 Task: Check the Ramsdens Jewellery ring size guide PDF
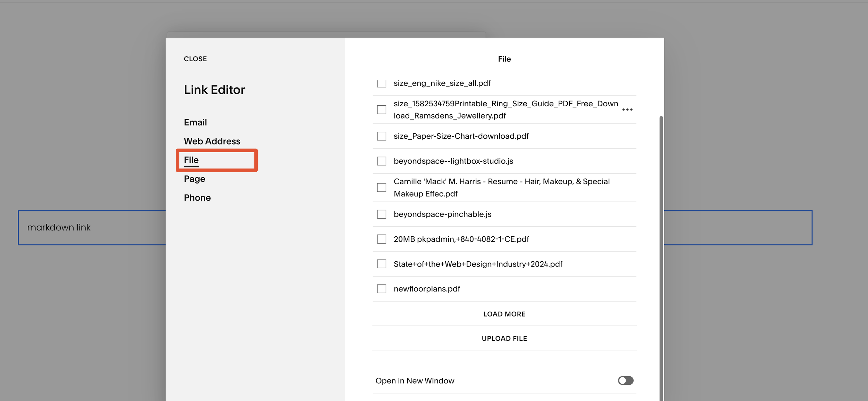(381, 109)
